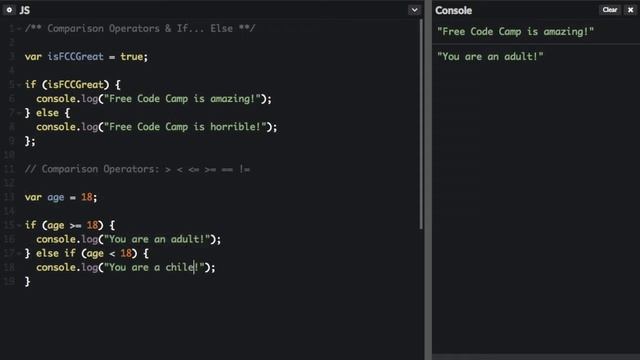
Task: Expand the JS panel dropdown chevron
Action: coord(414,10)
